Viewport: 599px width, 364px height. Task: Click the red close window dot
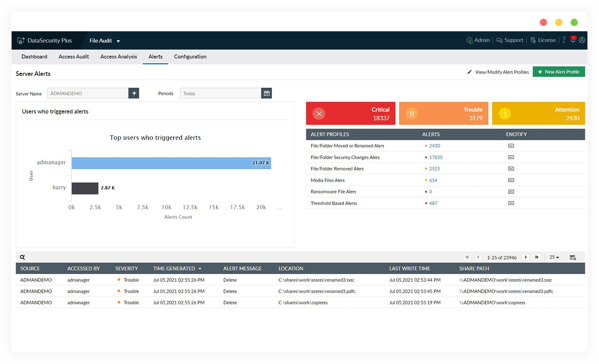point(543,22)
